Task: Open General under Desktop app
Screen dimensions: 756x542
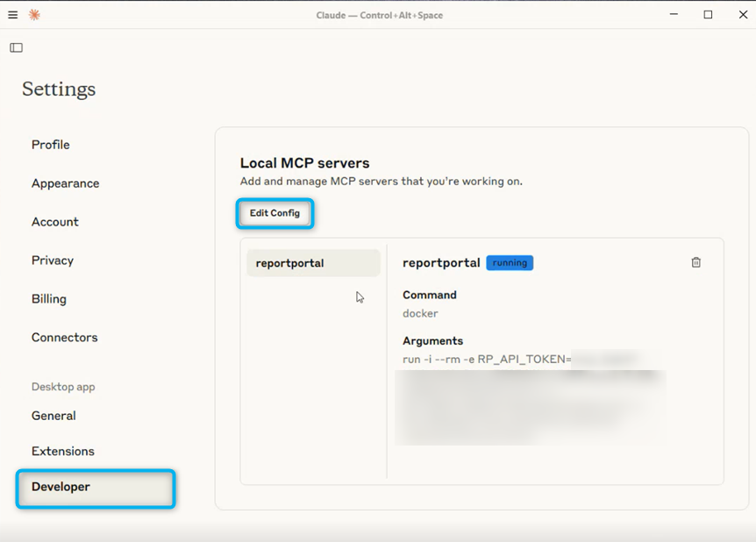Action: point(53,416)
